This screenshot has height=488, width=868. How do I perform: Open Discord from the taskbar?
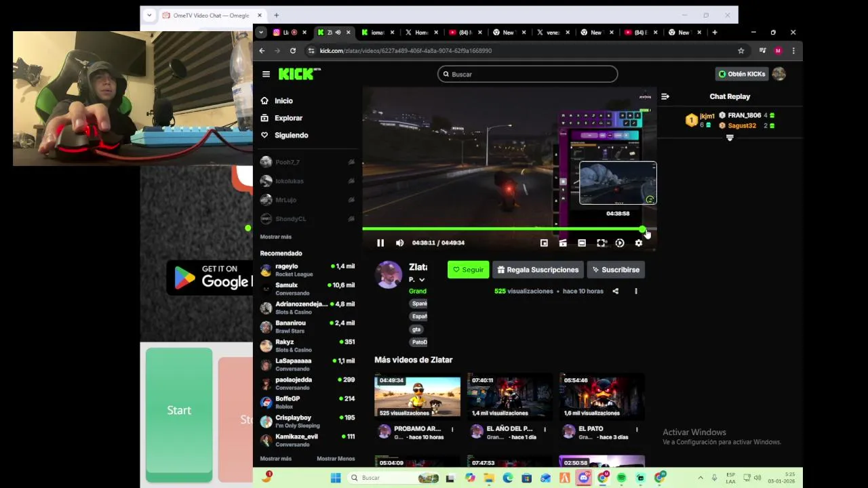pyautogui.click(x=583, y=478)
